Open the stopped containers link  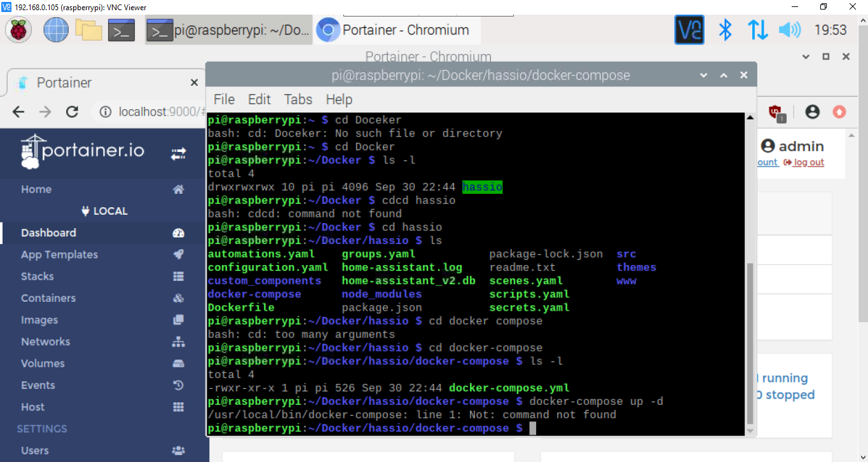point(786,395)
